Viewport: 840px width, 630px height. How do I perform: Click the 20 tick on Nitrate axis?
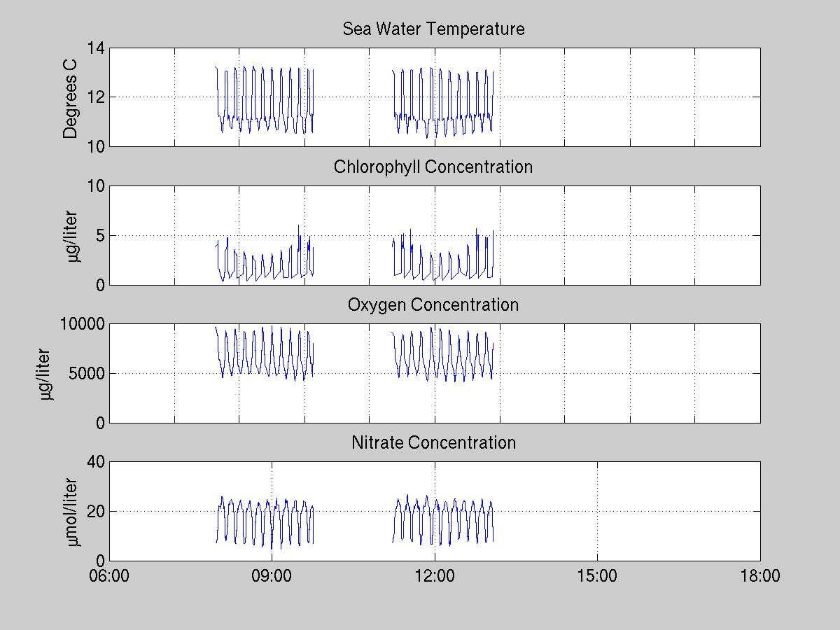point(95,512)
